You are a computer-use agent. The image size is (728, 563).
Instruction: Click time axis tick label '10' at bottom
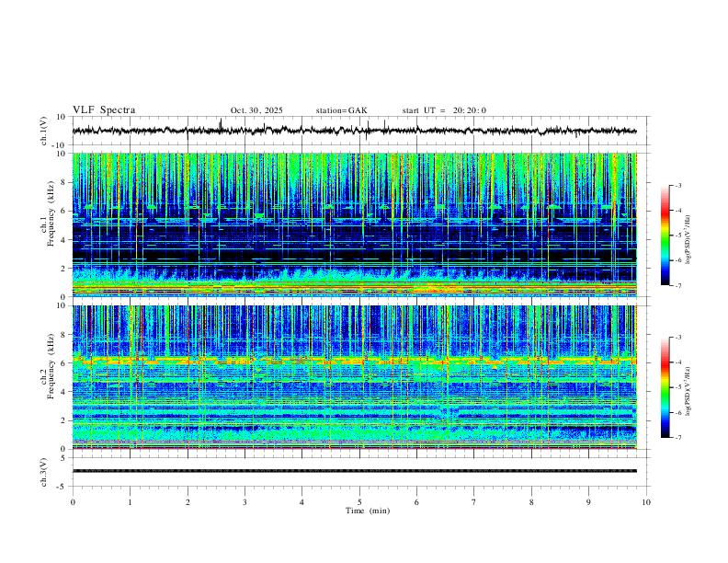646,502
